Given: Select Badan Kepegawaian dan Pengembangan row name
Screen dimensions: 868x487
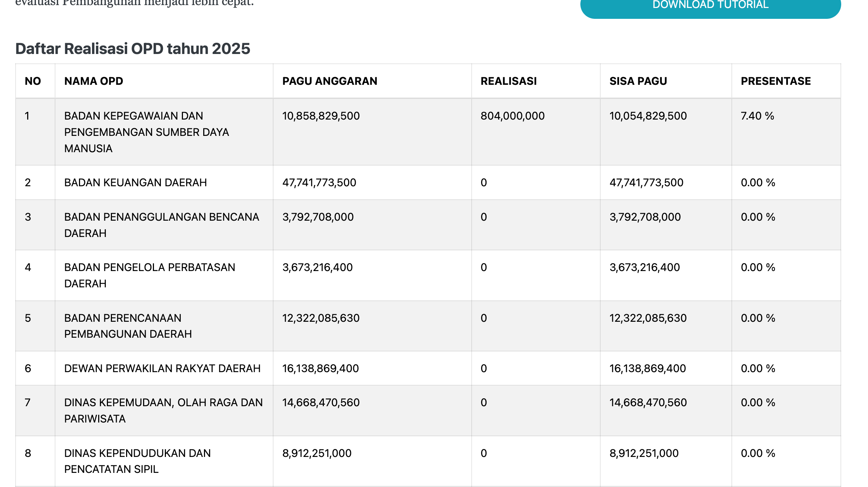Looking at the screenshot, I should point(146,132).
